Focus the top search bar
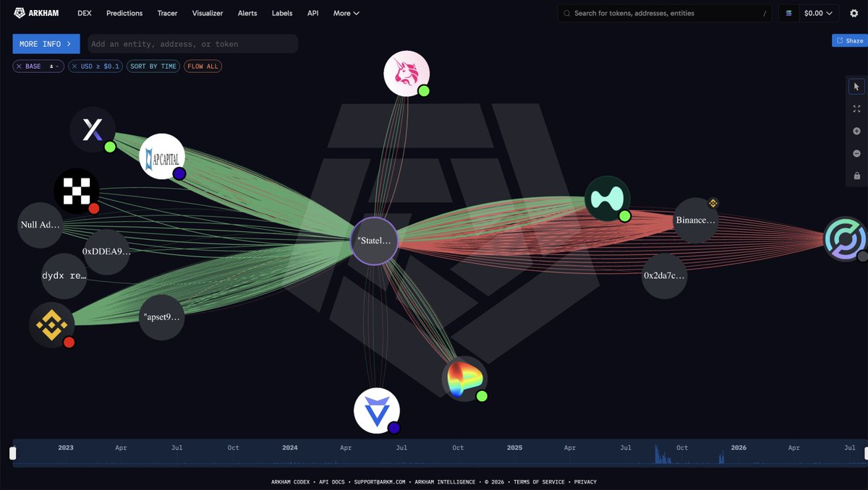 click(665, 13)
